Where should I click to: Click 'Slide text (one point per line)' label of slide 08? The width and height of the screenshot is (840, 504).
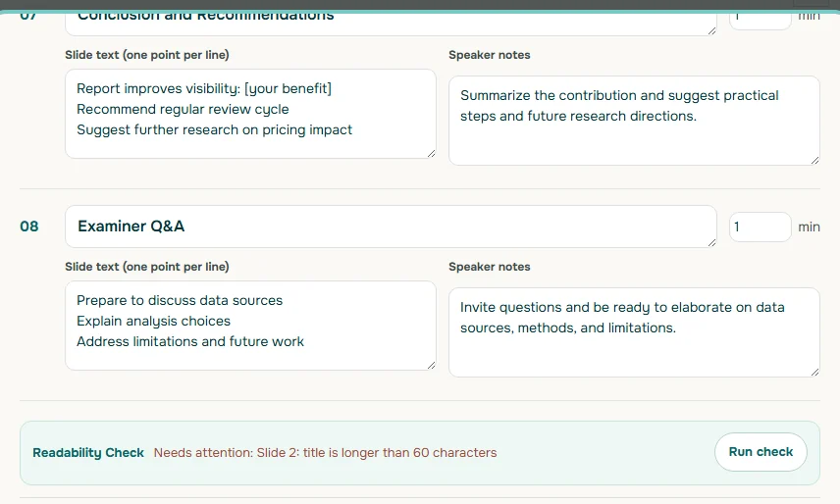147,267
